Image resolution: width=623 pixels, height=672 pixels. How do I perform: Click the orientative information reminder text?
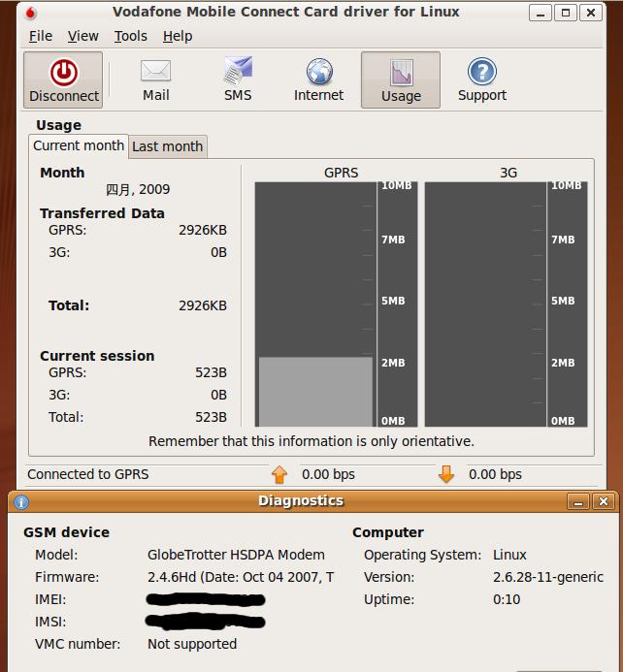pos(311,441)
